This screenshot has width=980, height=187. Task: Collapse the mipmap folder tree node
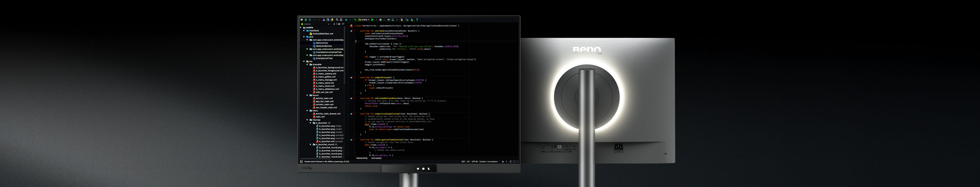click(x=307, y=120)
